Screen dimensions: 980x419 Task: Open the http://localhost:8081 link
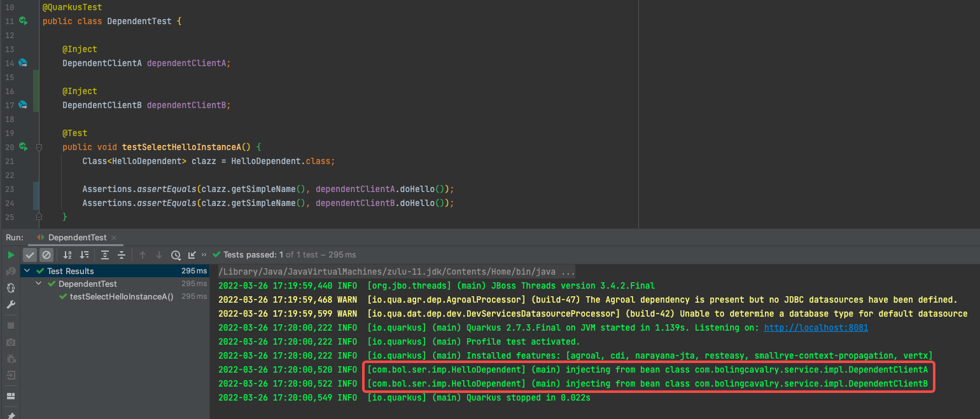pos(816,327)
